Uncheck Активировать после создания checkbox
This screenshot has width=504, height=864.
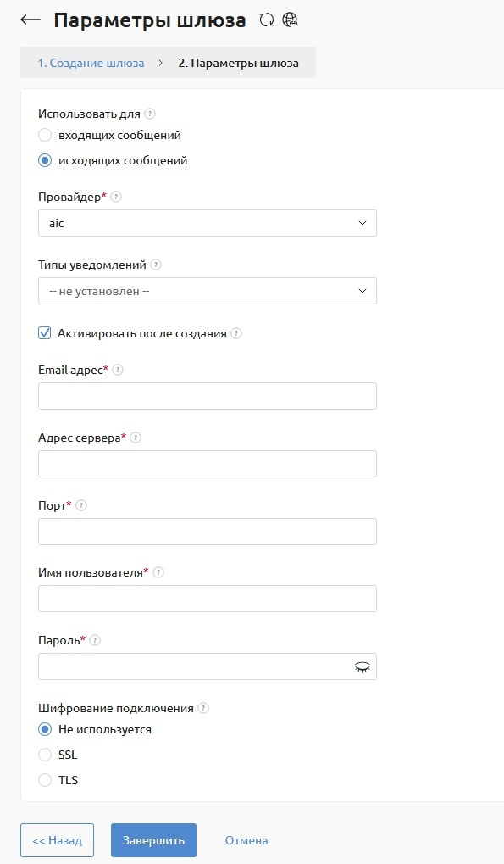45,333
